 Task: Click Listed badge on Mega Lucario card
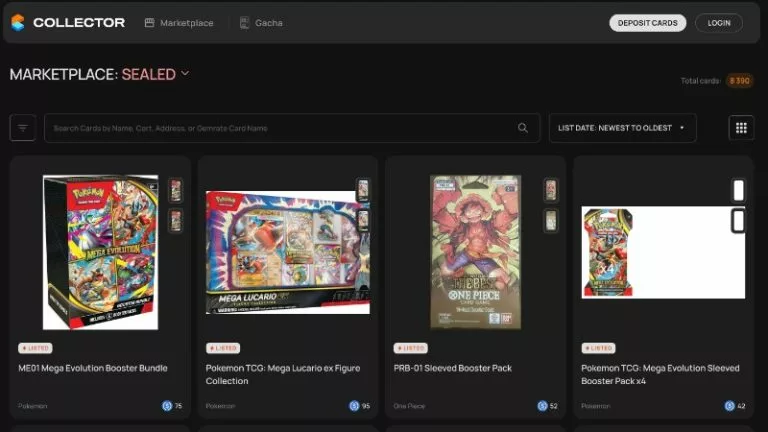point(223,348)
